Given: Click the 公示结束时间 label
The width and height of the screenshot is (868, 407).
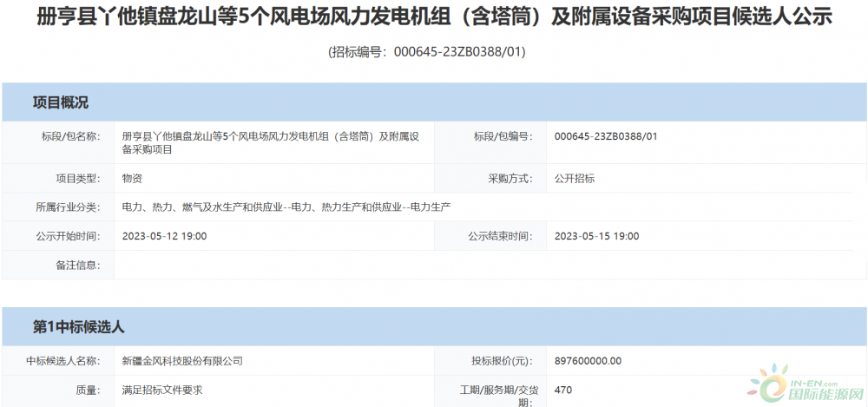Looking at the screenshot, I should (x=500, y=236).
